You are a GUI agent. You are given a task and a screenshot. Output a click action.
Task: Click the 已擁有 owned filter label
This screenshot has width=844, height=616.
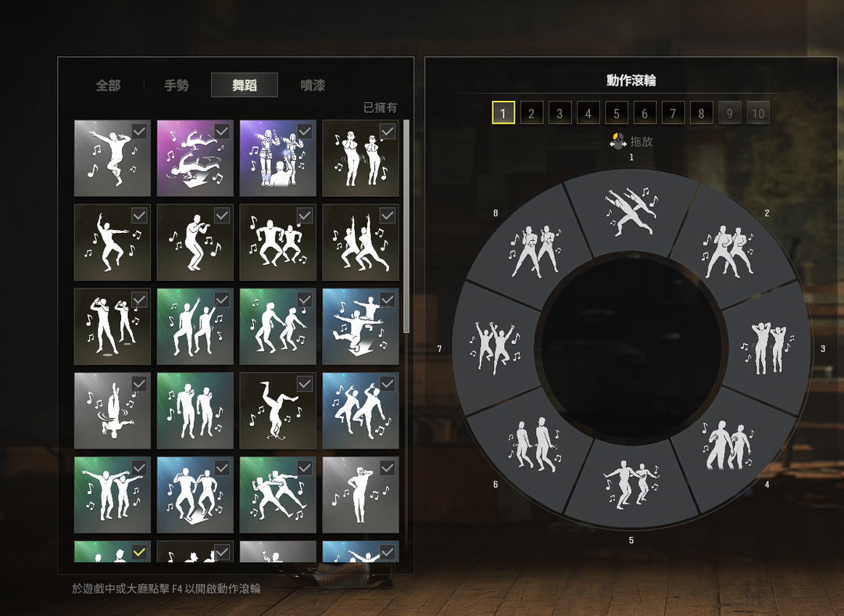click(380, 108)
